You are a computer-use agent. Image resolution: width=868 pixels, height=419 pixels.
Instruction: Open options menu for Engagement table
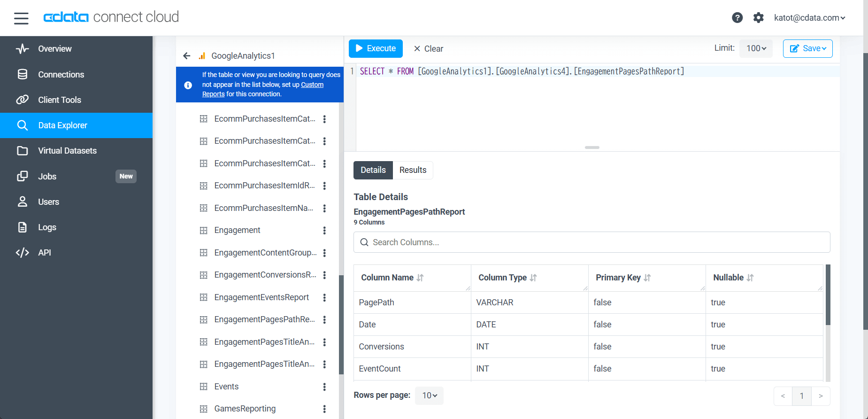click(324, 231)
